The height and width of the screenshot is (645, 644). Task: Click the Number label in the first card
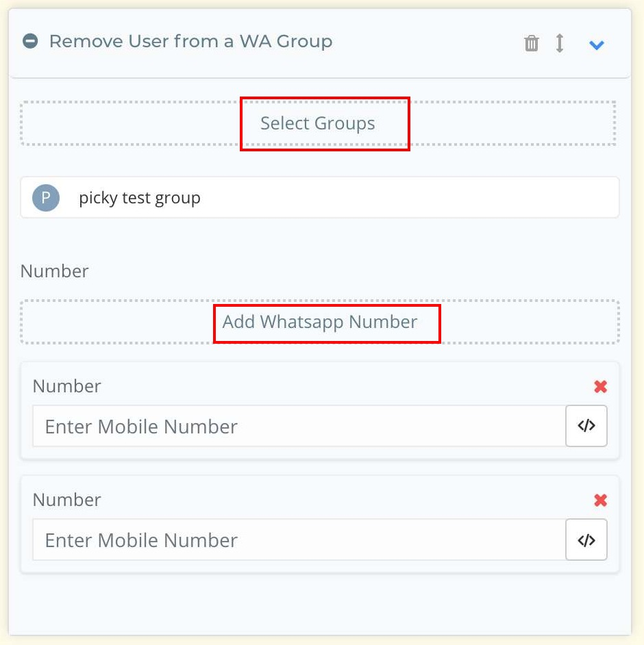pos(67,386)
